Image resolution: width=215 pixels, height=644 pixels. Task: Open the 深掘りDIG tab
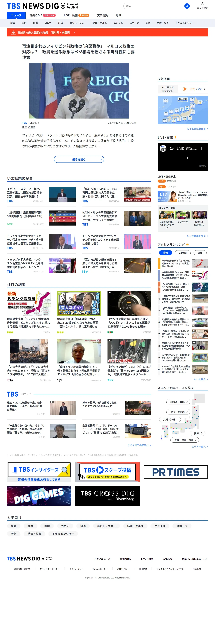(42, 16)
